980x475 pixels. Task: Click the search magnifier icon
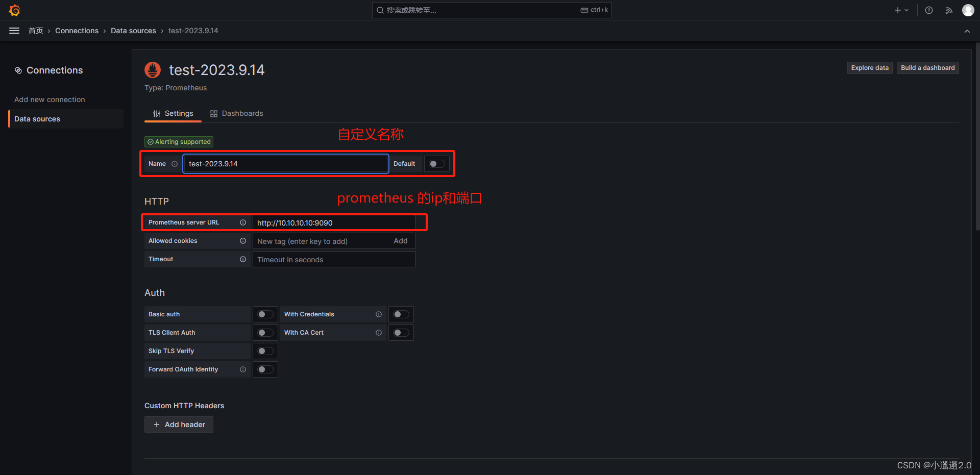pyautogui.click(x=380, y=10)
